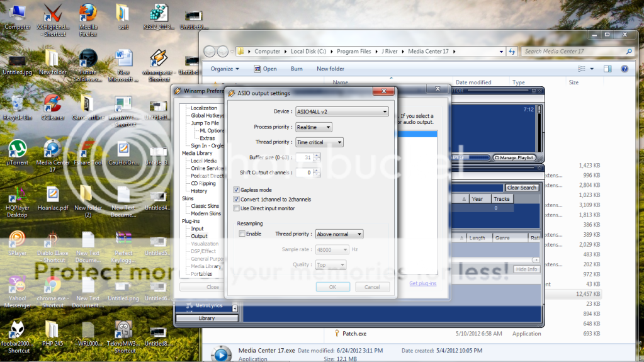The width and height of the screenshot is (644, 362).
Task: Open Perfect Keylogger desktop icon
Action: pos(123,247)
